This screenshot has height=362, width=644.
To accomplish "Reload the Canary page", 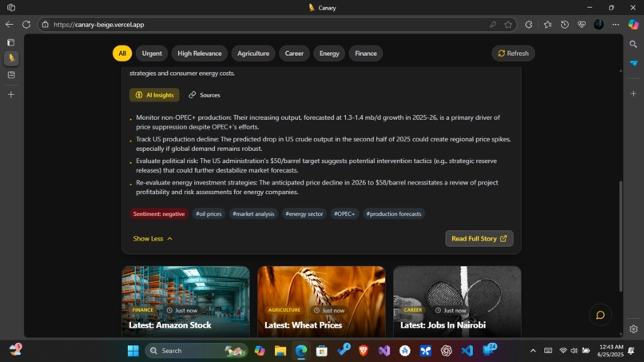I will [x=26, y=25].
